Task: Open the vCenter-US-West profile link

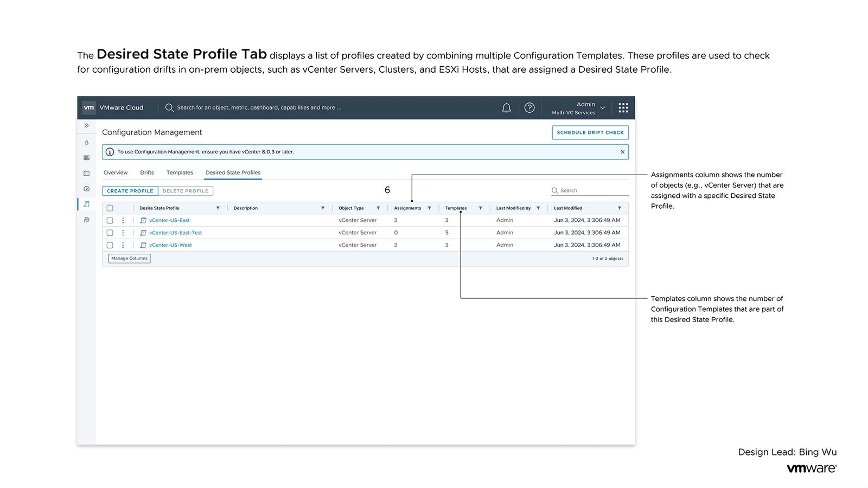Action: click(x=170, y=245)
